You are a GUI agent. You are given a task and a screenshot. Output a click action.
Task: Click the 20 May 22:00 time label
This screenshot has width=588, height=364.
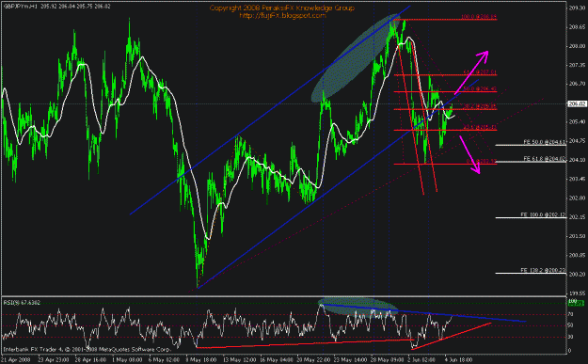coord(313,360)
